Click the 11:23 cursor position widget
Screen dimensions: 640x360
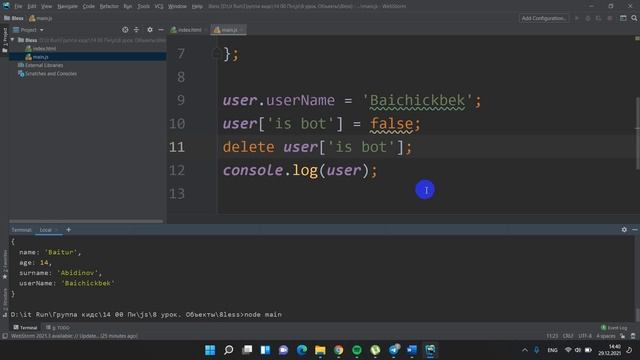[x=552, y=336]
